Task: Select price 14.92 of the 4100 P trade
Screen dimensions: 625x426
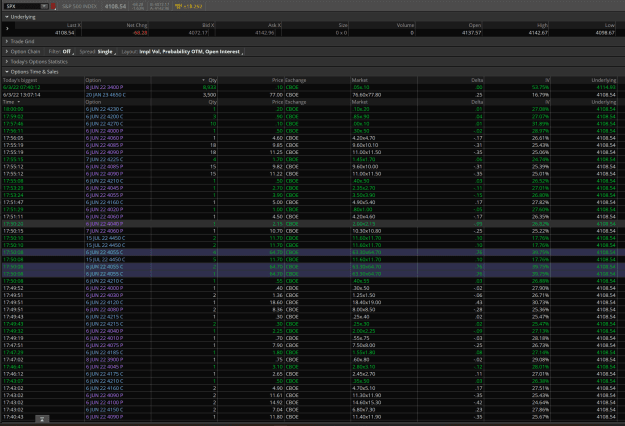Action: (x=276, y=402)
